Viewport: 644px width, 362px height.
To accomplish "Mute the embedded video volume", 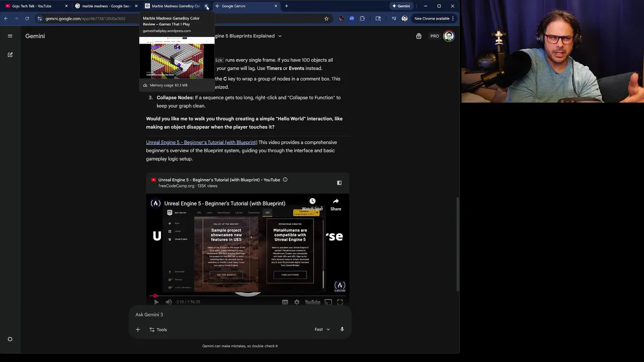I will coord(169,302).
